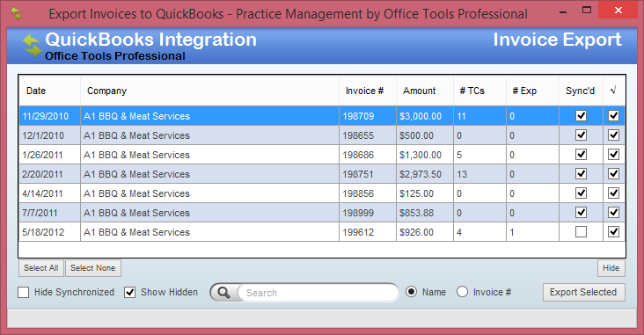Viewport: 644px width, 335px height.
Task: Click the Select All button
Action: [x=41, y=268]
